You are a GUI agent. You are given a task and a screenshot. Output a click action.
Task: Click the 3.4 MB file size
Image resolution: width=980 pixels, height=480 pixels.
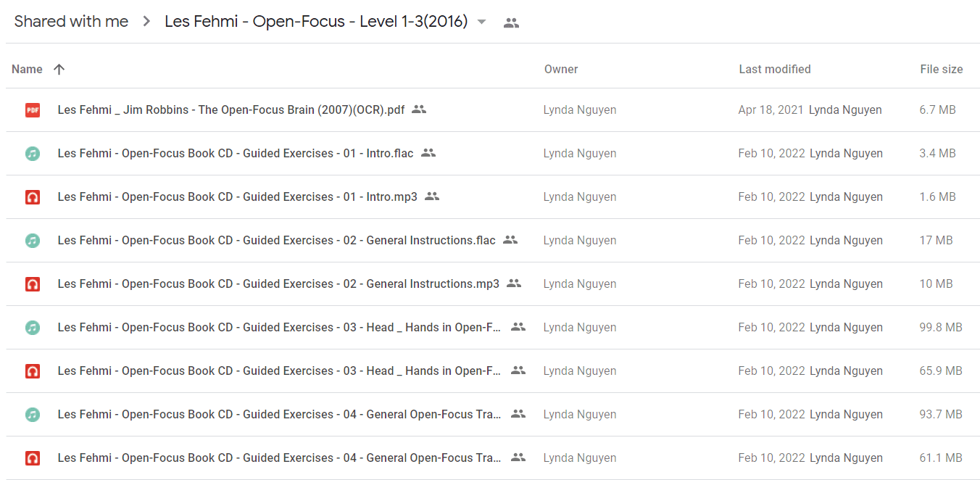tap(938, 154)
